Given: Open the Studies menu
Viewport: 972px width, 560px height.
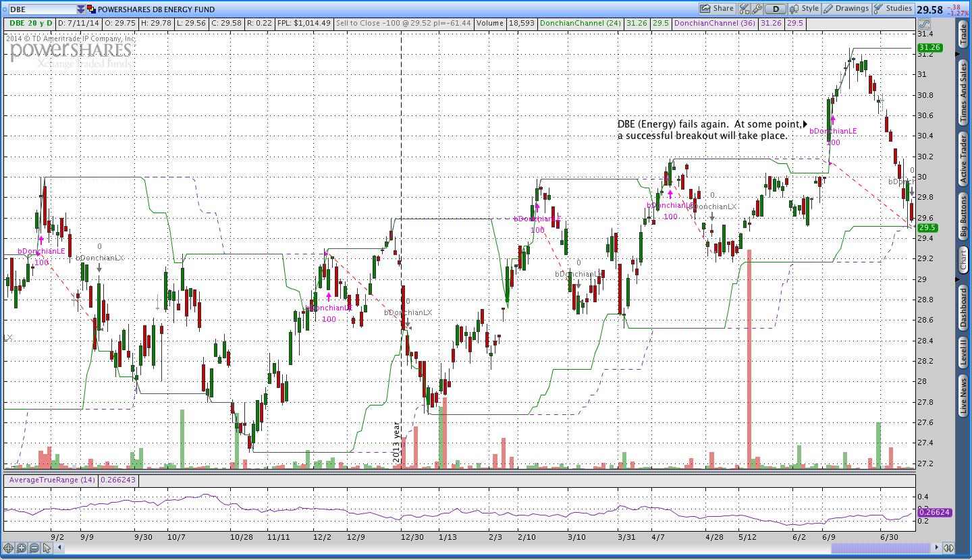Looking at the screenshot, I should (893, 9).
